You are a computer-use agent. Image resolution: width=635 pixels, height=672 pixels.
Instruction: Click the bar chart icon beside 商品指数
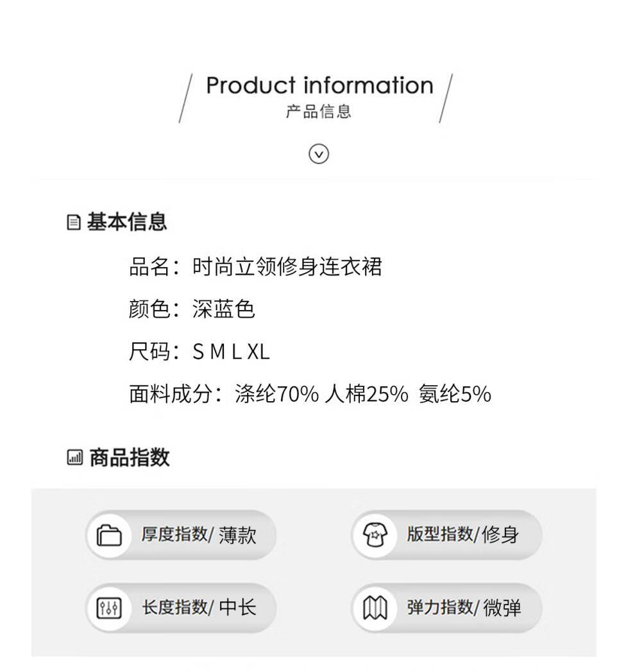75,457
